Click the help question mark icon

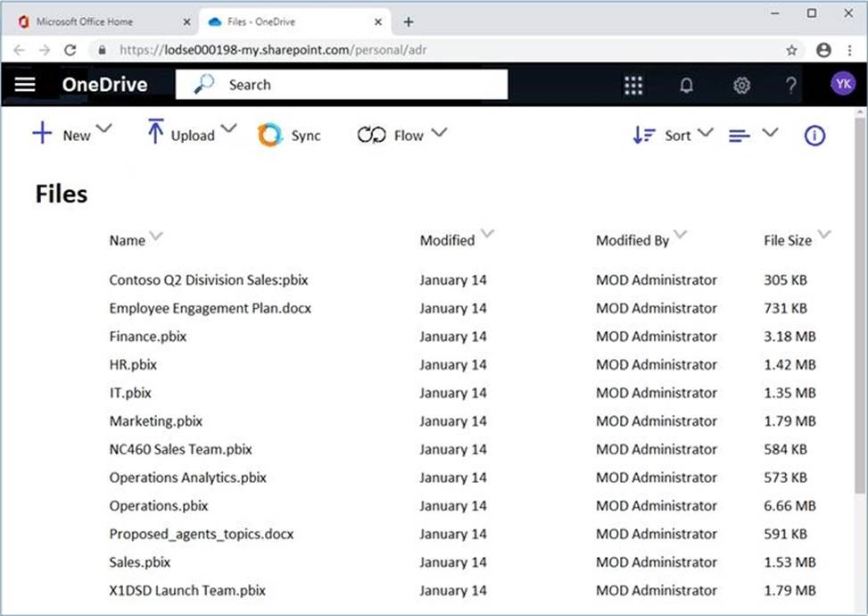(791, 85)
